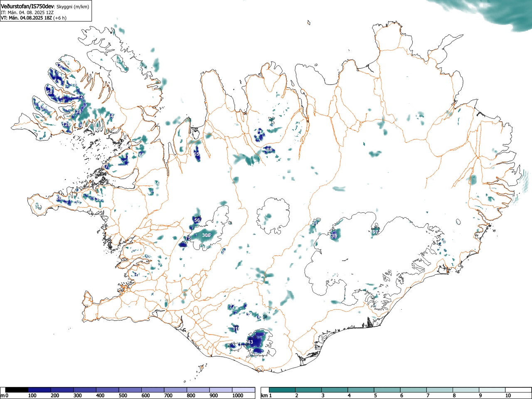This screenshot has height=399, width=532.
Task: Click the km unit label on legend
Action: tap(264, 396)
